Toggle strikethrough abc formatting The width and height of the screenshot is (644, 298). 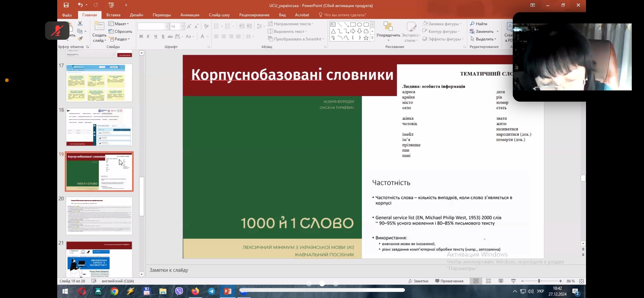click(x=170, y=36)
